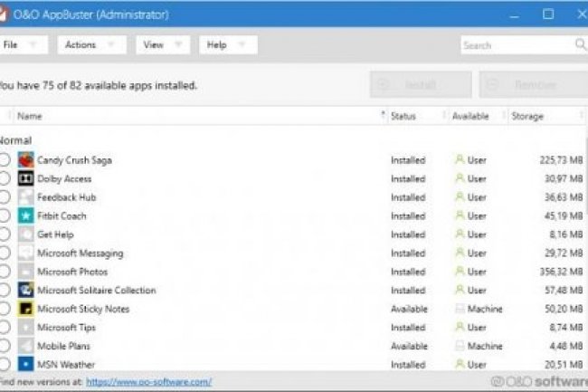Click the Dolby Access app icon
588x392 pixels.
tap(26, 179)
